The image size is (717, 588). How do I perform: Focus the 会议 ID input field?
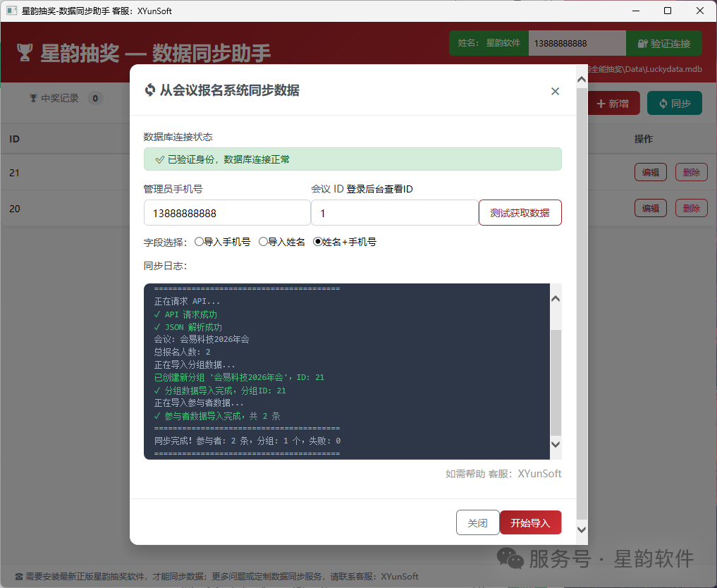pyautogui.click(x=395, y=213)
